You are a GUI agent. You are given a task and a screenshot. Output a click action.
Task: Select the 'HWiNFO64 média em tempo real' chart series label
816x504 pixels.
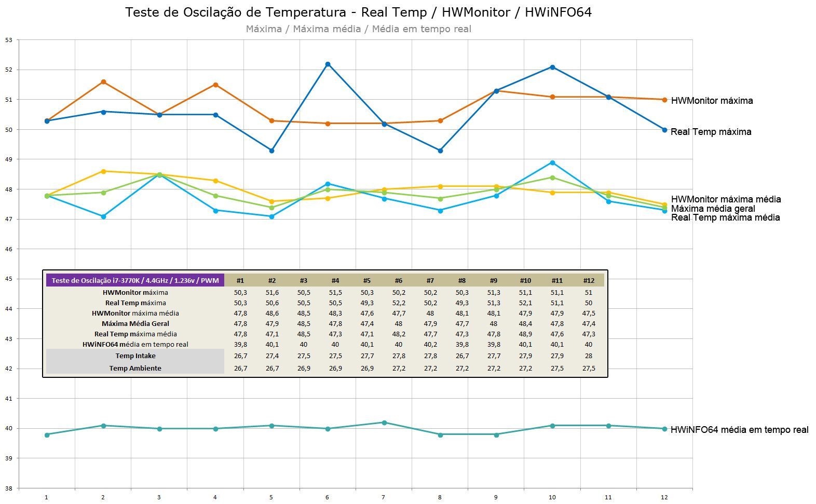tap(739, 430)
